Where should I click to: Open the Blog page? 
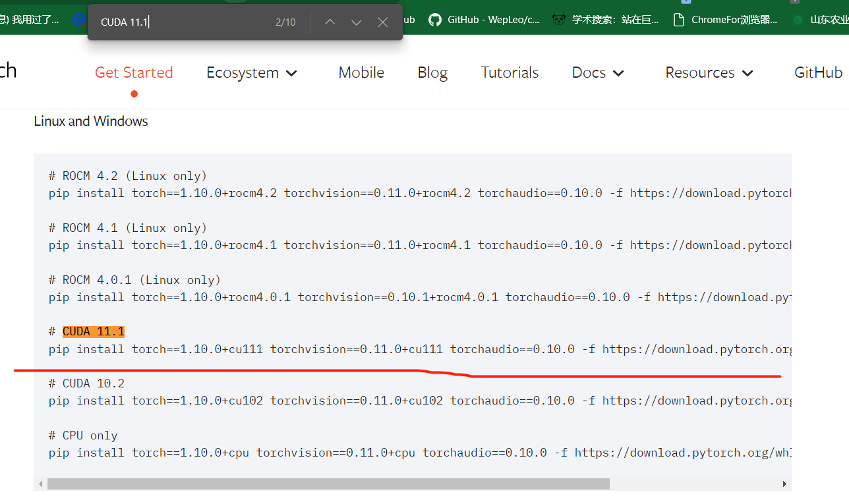pos(432,72)
